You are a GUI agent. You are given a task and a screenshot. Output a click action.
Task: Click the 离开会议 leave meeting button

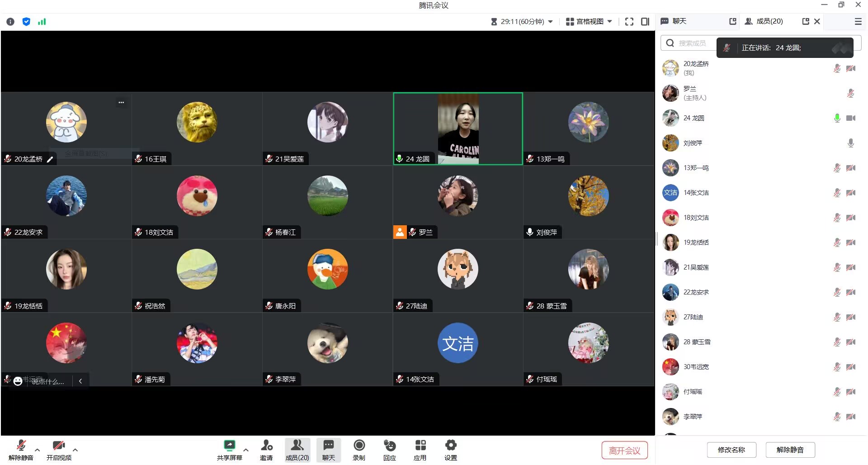coord(624,451)
